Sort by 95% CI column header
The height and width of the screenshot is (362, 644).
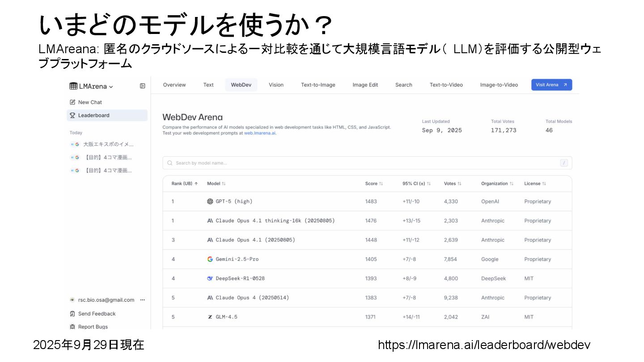[416, 184]
